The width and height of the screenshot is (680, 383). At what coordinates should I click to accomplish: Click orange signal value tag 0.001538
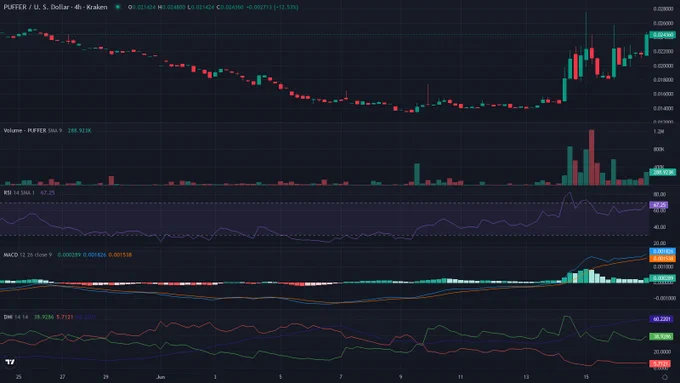pyautogui.click(x=663, y=259)
